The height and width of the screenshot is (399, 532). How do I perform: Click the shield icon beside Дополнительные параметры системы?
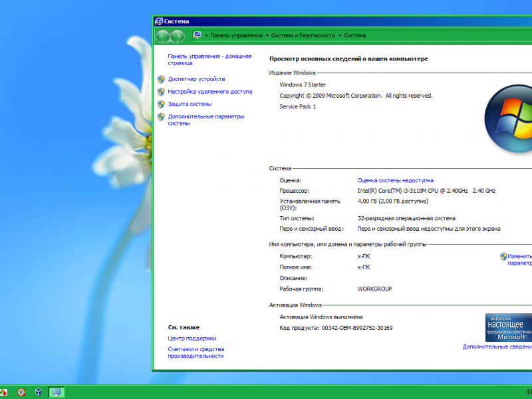pos(161,117)
